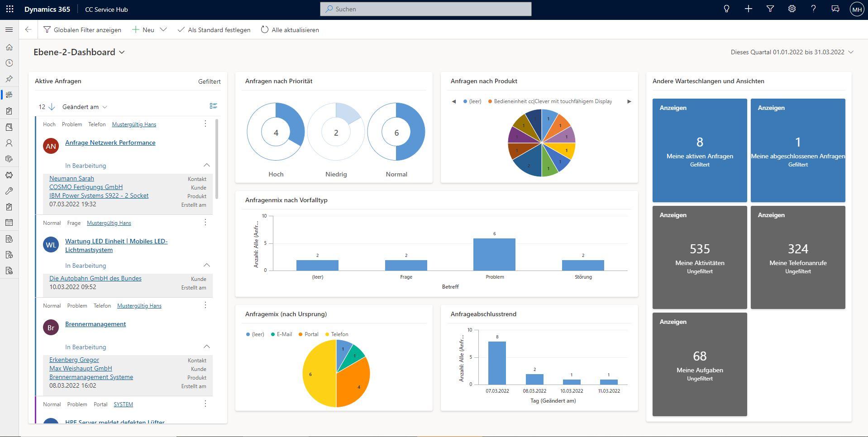Click the Suchen search field
Screen dimensions: 868x437
click(426, 9)
